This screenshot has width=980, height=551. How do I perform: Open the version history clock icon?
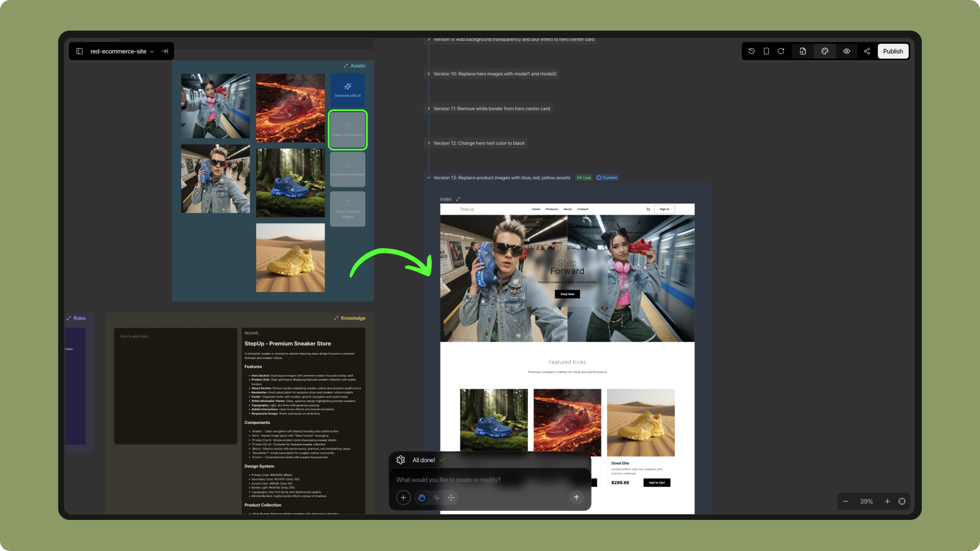pos(752,51)
